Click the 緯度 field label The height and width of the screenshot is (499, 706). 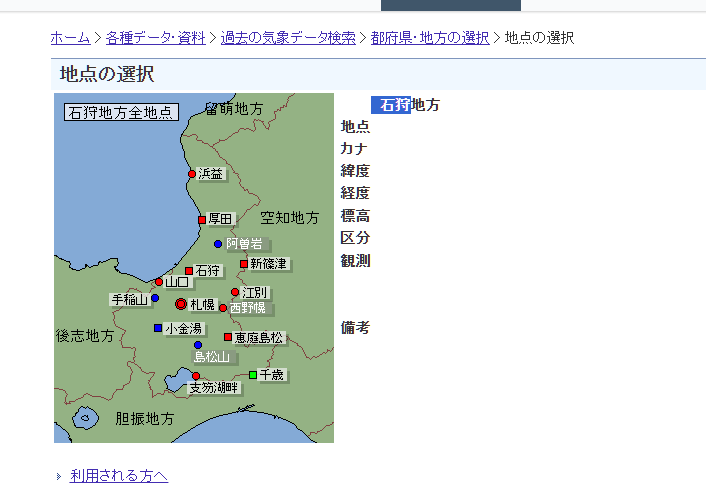(x=355, y=171)
